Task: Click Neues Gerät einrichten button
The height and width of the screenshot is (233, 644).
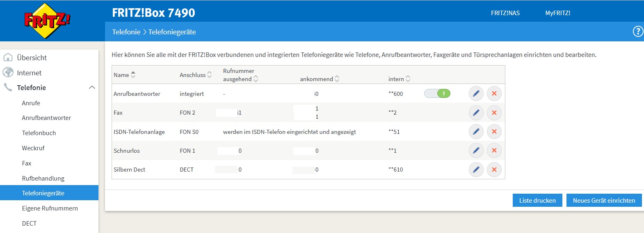Action: click(604, 200)
